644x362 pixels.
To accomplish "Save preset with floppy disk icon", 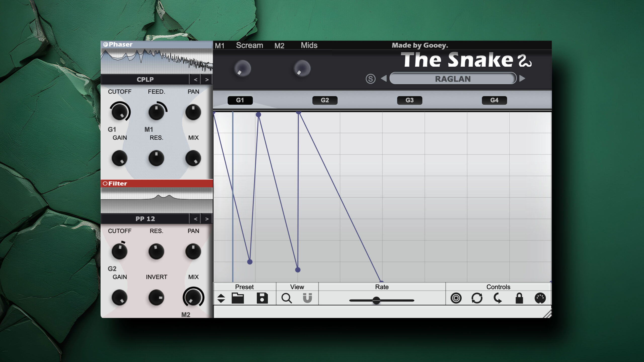I will (x=262, y=298).
